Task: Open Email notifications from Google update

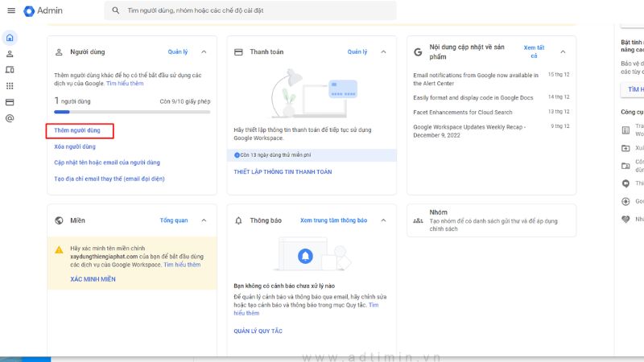Action: (x=476, y=79)
